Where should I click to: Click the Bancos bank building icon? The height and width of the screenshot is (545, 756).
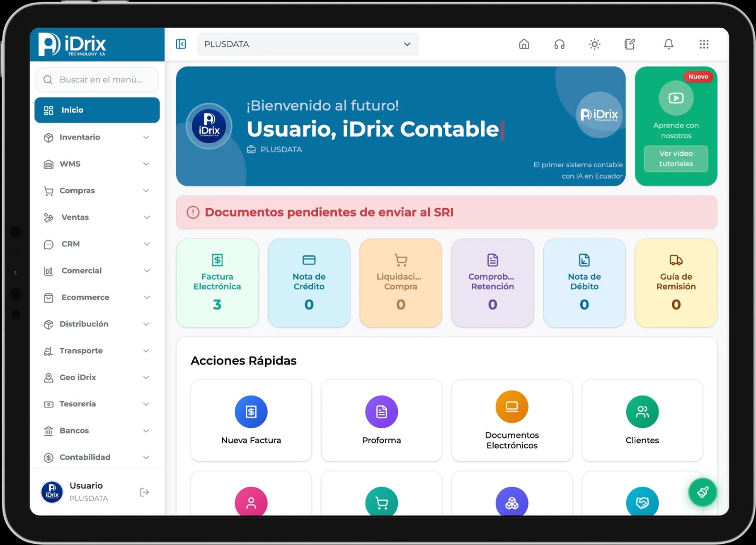pyautogui.click(x=48, y=431)
